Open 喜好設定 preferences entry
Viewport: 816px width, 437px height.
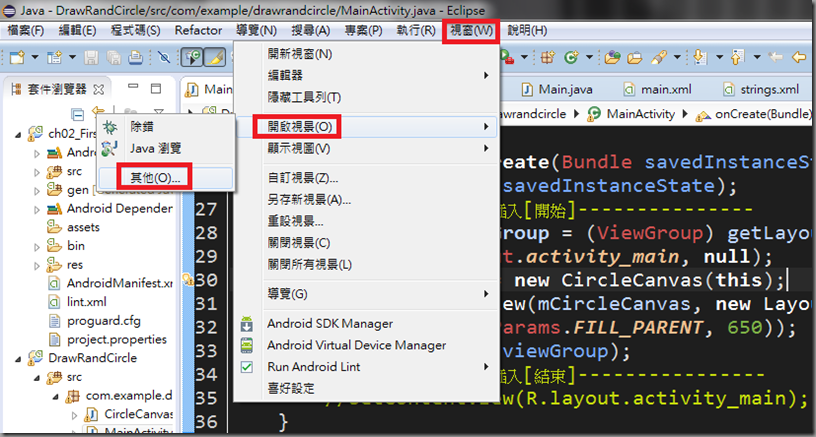pyautogui.click(x=366, y=388)
